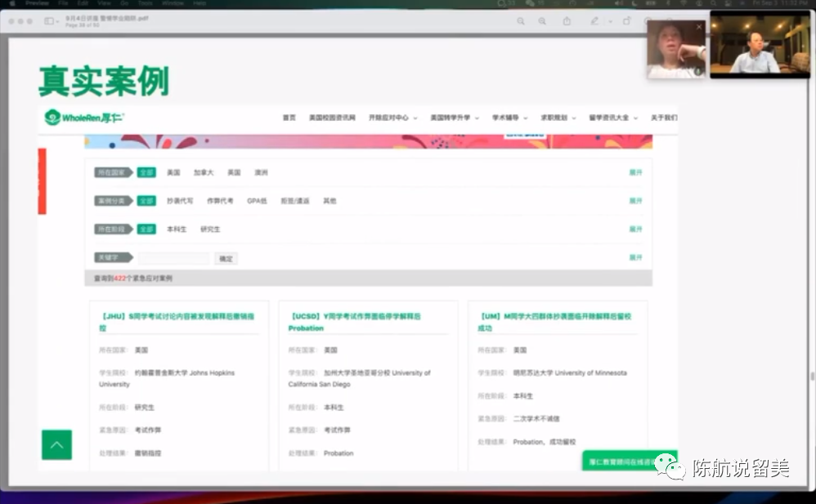Open the sidebar view button in Preview
This screenshot has height=504, width=816.
click(x=51, y=20)
